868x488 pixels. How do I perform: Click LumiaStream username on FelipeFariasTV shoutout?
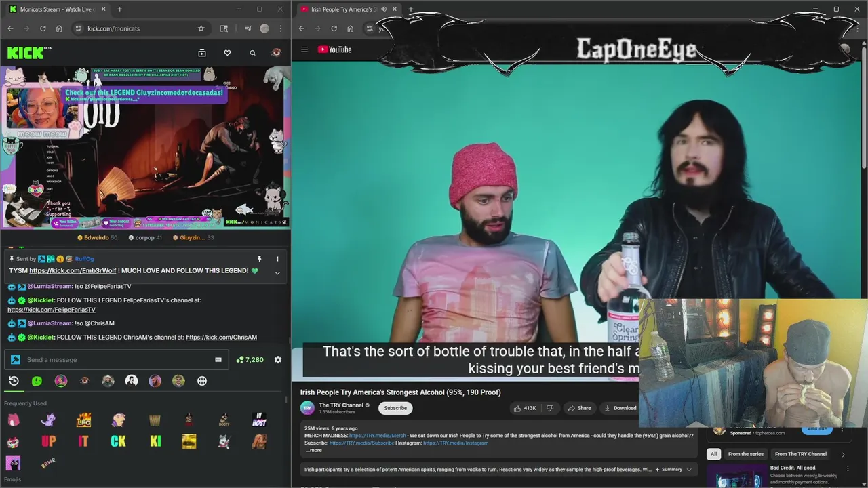[x=50, y=286]
